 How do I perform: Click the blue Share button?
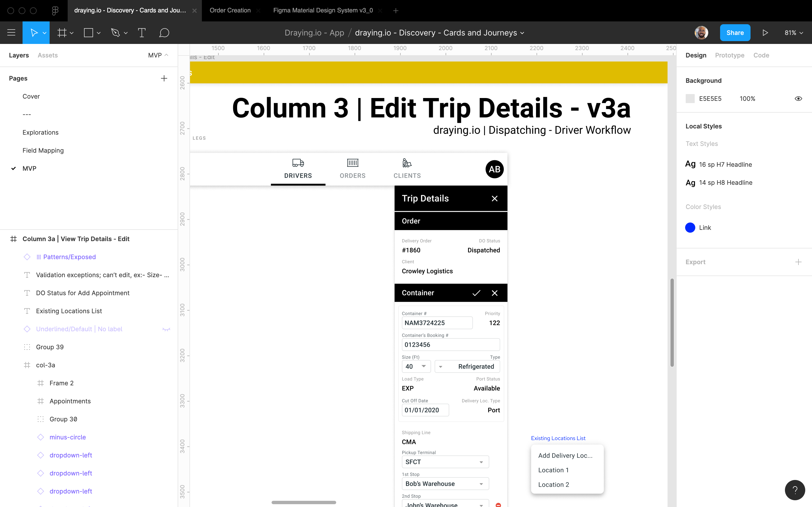point(735,33)
